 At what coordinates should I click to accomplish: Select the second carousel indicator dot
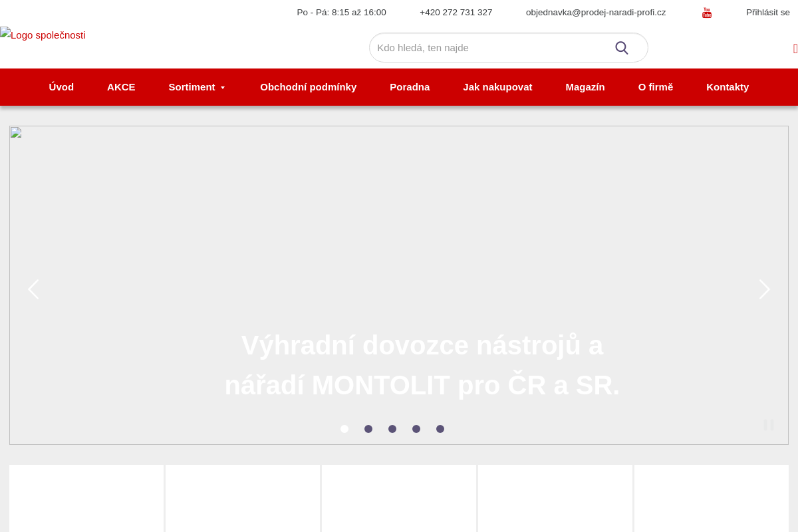click(368, 429)
